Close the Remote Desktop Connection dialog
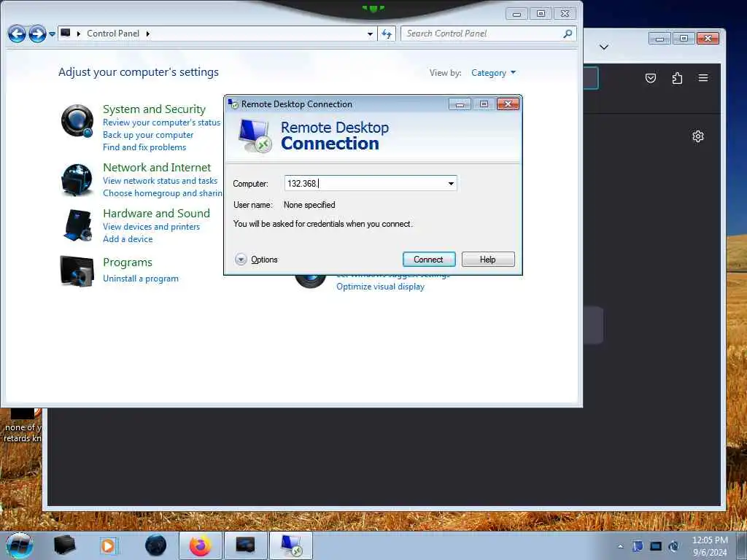Viewport: 747px width, 560px height. pyautogui.click(x=508, y=104)
